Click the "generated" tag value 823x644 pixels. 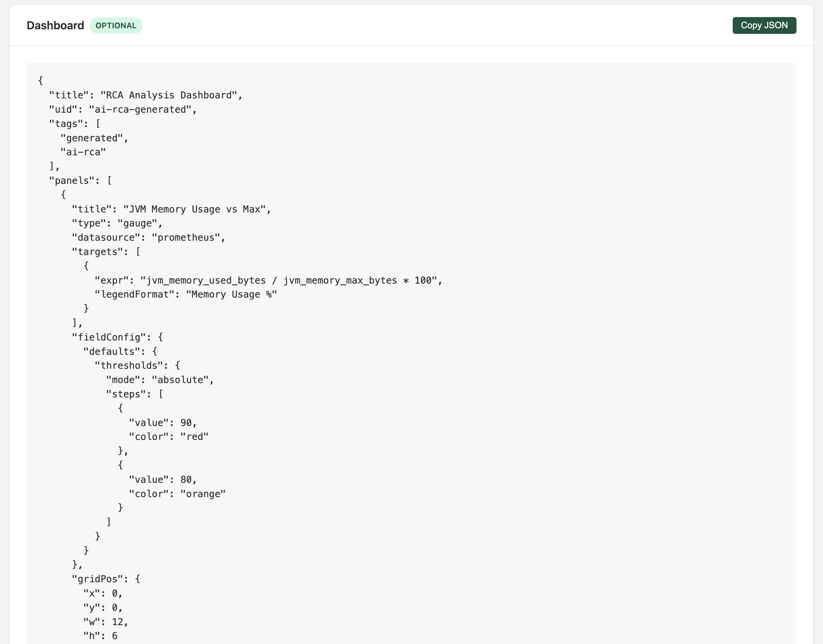pyautogui.click(x=94, y=138)
